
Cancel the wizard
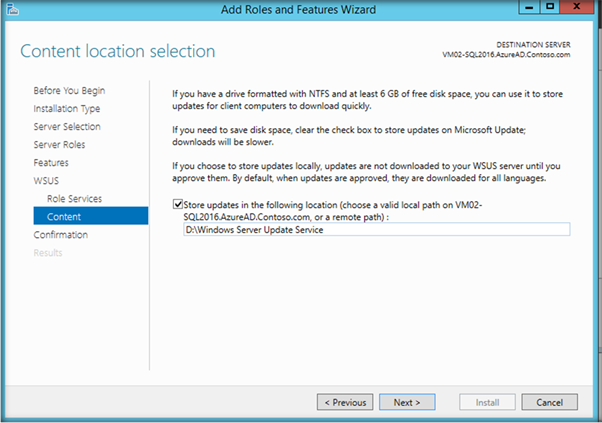tap(550, 402)
